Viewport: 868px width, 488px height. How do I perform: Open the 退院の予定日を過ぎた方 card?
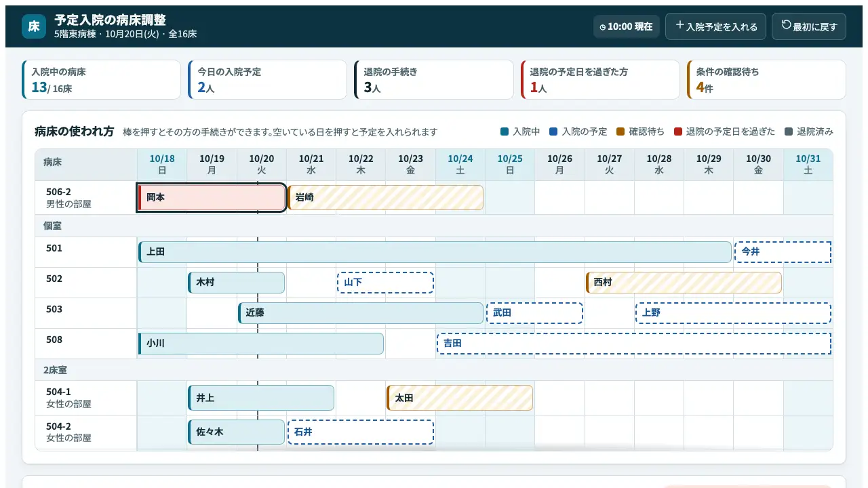point(600,79)
